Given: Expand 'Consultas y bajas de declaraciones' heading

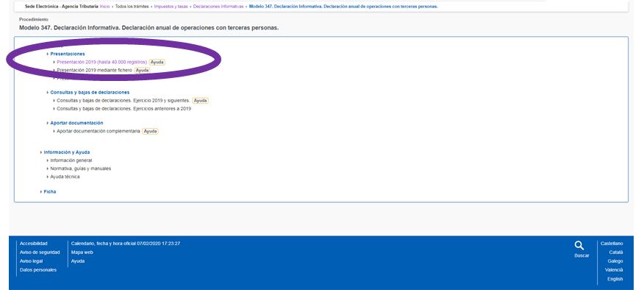Looking at the screenshot, I should click(90, 93).
